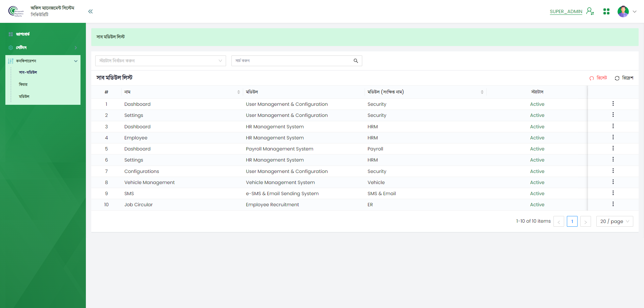Open actions menu for row 6 Settings HRM
Viewport: 644px width, 308px height.
[x=613, y=160]
